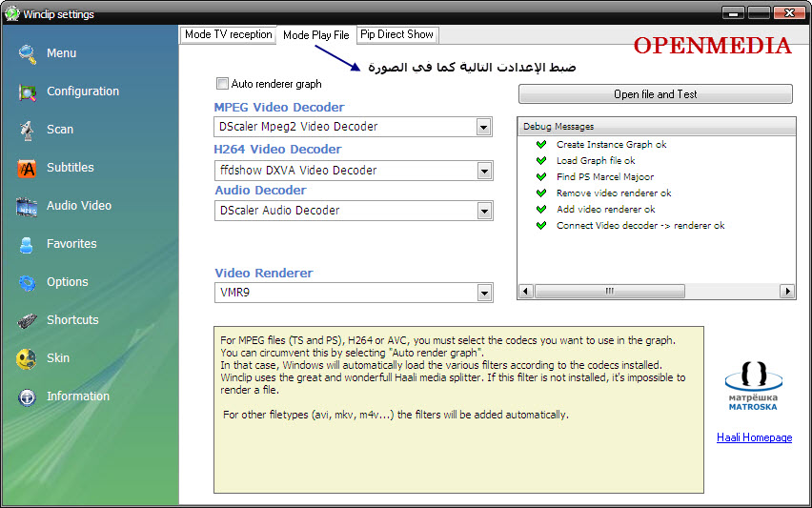
Task: Switch to Mode TV reception tab
Action: [228, 34]
